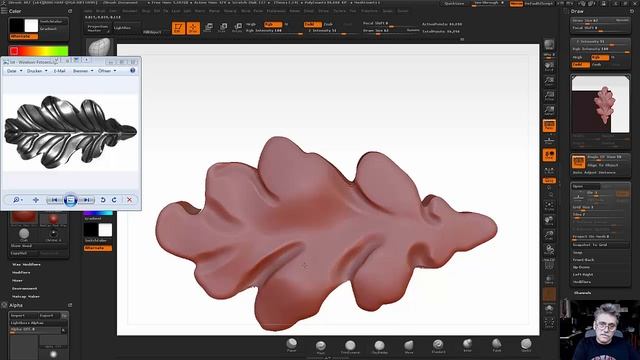Click white main color swatch in Color panel
Image resolution: width=640 pixels, height=360 pixels.
tap(31, 26)
